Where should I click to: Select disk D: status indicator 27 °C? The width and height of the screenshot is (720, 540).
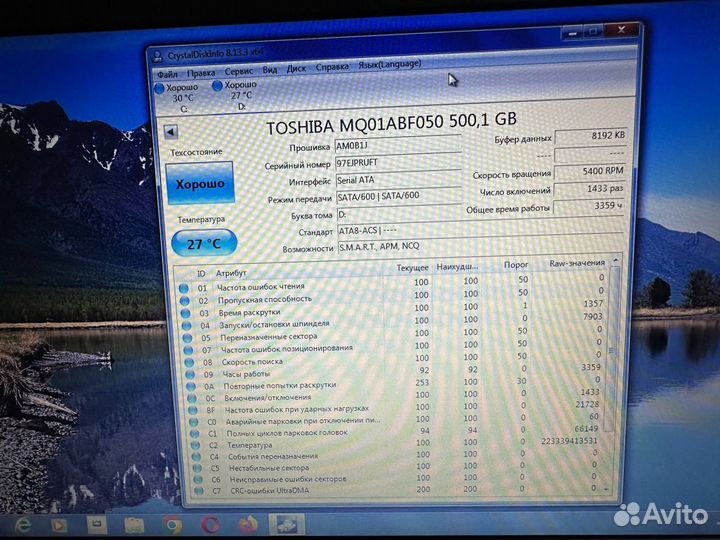[236, 96]
